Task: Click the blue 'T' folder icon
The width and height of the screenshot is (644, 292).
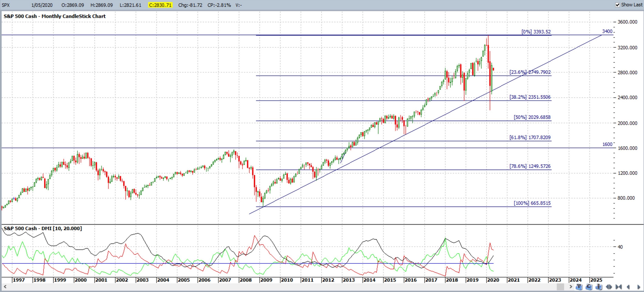Action: (x=579, y=287)
